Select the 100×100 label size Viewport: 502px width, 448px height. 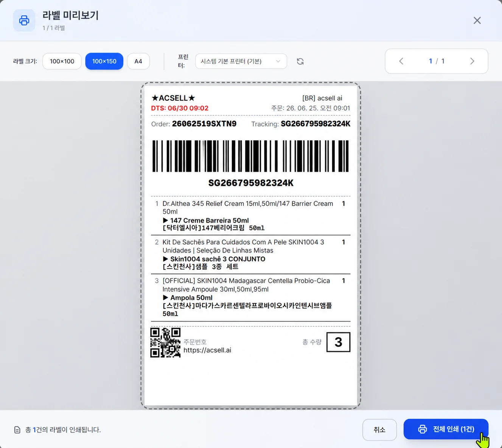point(62,61)
